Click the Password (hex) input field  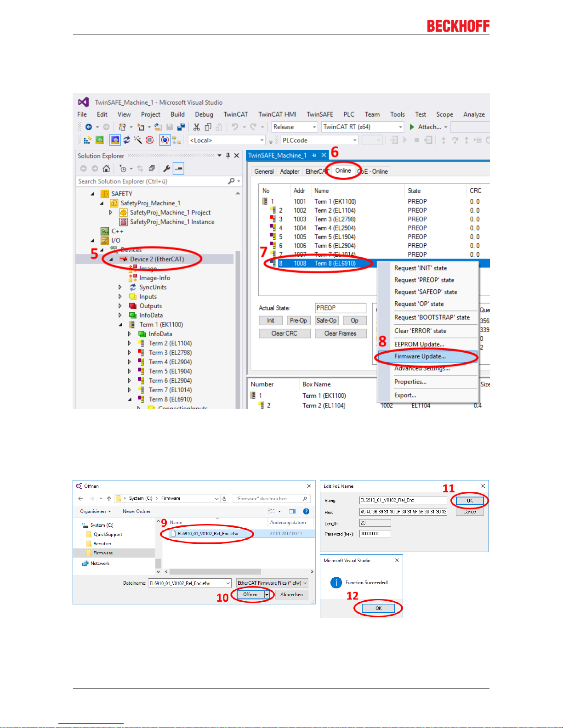pyautogui.click(x=375, y=534)
